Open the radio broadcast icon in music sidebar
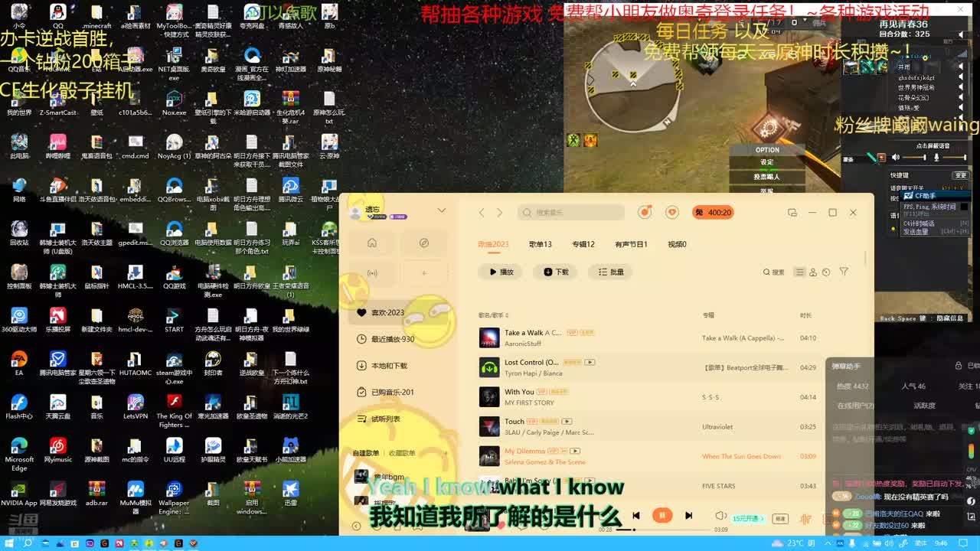980x551 pixels. tap(372, 272)
